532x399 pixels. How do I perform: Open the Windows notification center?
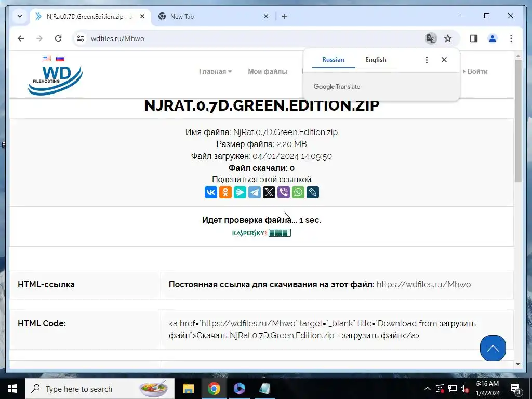coord(515,389)
